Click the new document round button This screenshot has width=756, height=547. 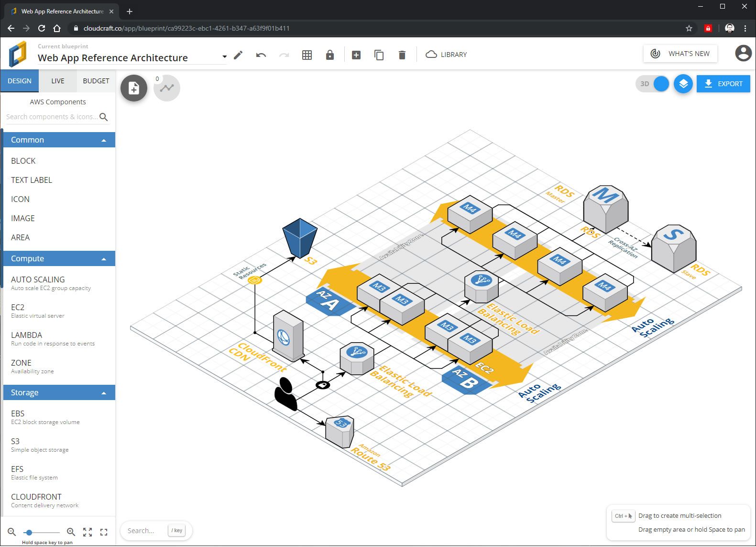[x=134, y=88]
